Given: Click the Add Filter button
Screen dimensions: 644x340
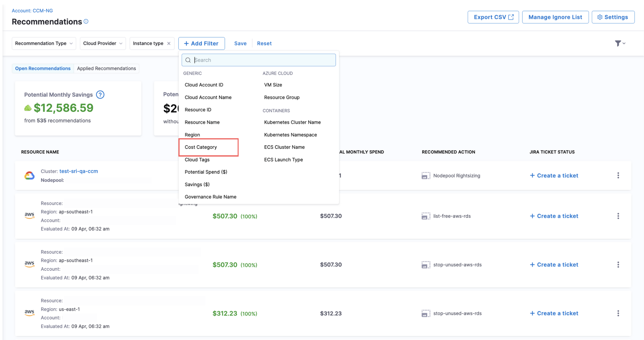Looking at the screenshot, I should click(201, 43).
